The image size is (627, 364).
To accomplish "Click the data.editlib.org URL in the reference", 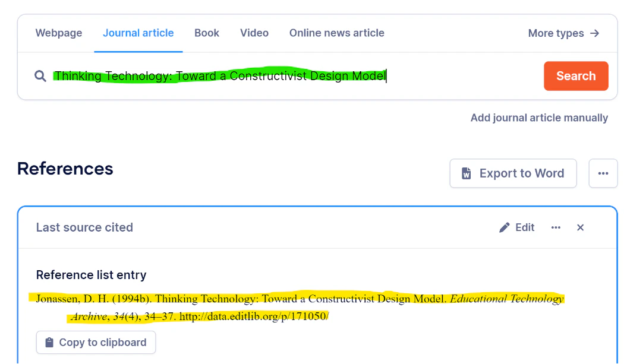I will pos(254,316).
